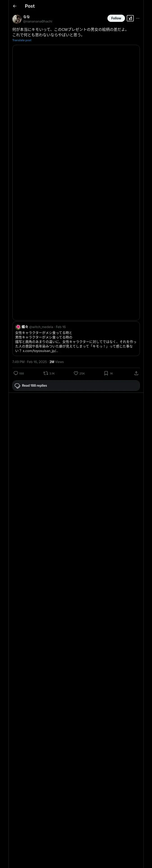Image resolution: width=152 pixels, height=868 pixels.
Task: Click the Grok xI icon
Action: (x=130, y=18)
